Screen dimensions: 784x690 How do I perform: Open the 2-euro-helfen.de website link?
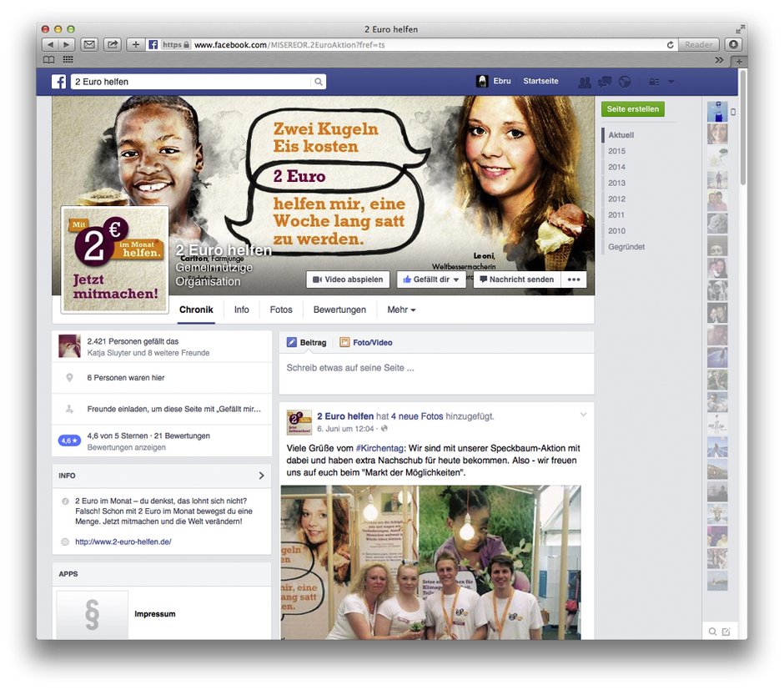(123, 541)
